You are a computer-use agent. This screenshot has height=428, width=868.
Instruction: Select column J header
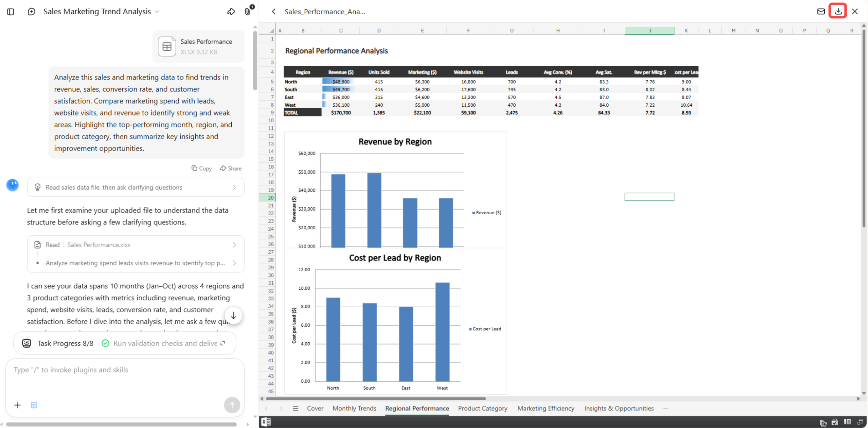(650, 31)
